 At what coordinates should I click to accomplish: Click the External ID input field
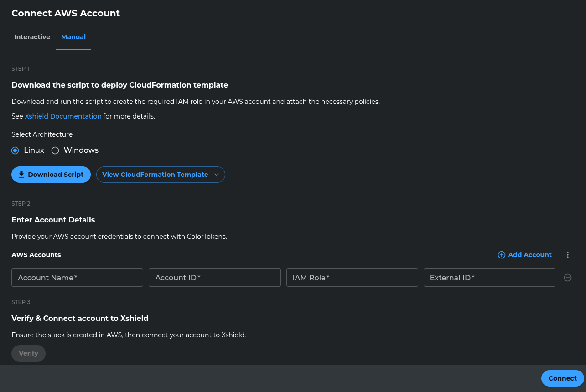click(489, 278)
